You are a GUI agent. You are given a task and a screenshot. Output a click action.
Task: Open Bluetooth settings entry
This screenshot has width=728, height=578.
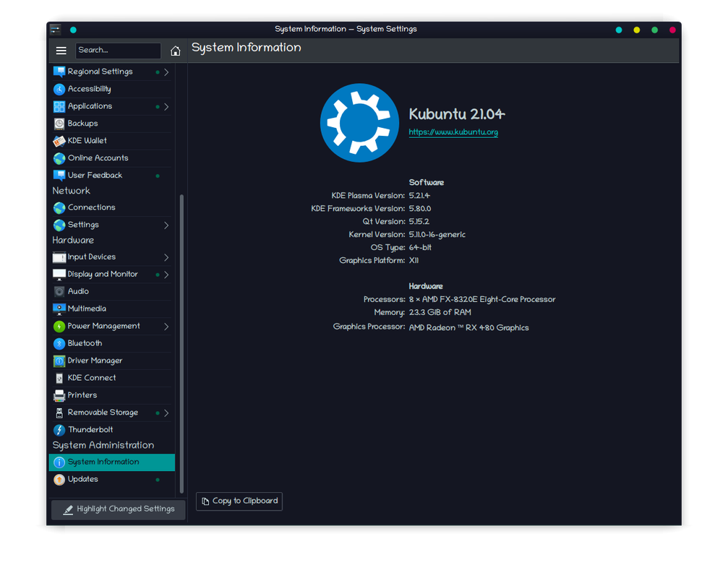click(x=112, y=343)
